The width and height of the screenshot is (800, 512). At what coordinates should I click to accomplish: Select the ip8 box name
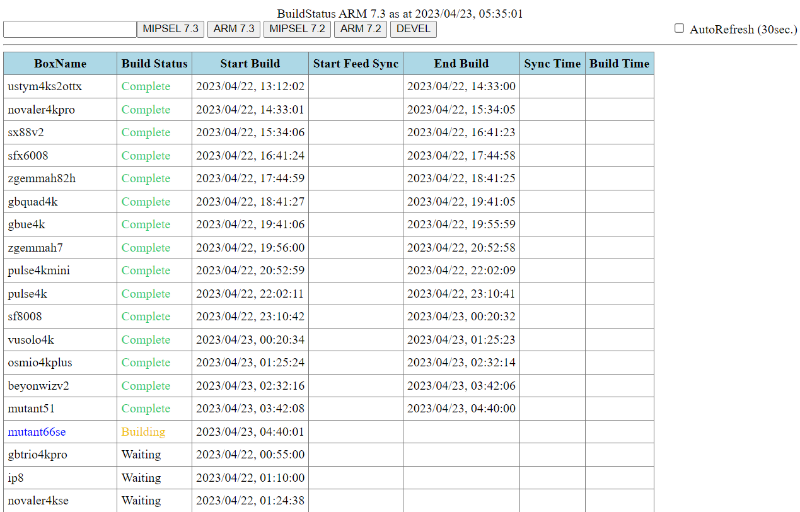click(x=16, y=478)
